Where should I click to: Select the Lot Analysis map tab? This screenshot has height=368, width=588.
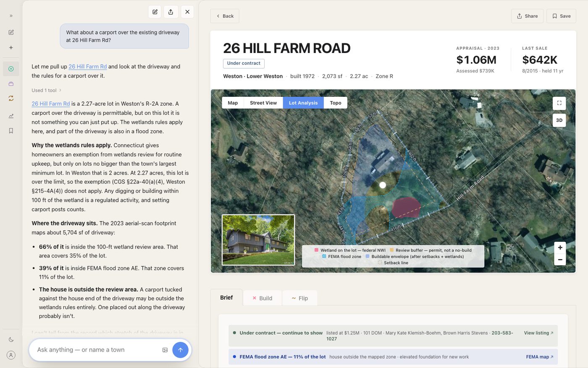click(x=303, y=103)
